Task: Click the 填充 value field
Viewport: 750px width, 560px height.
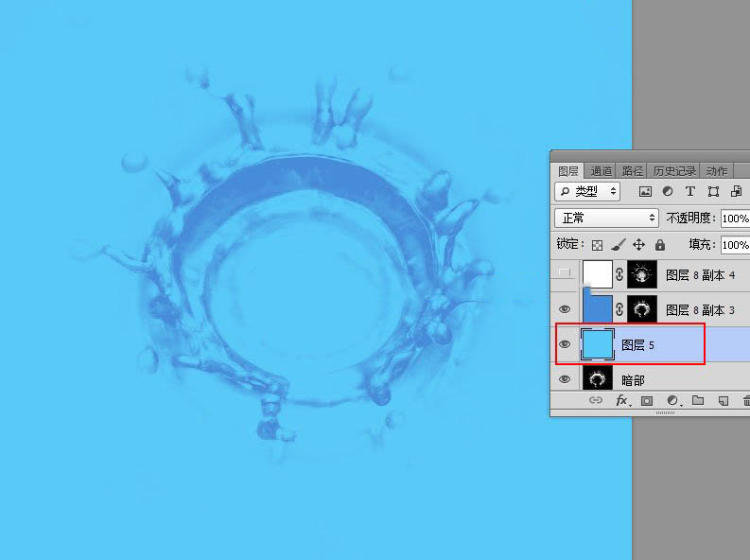Action: click(736, 245)
